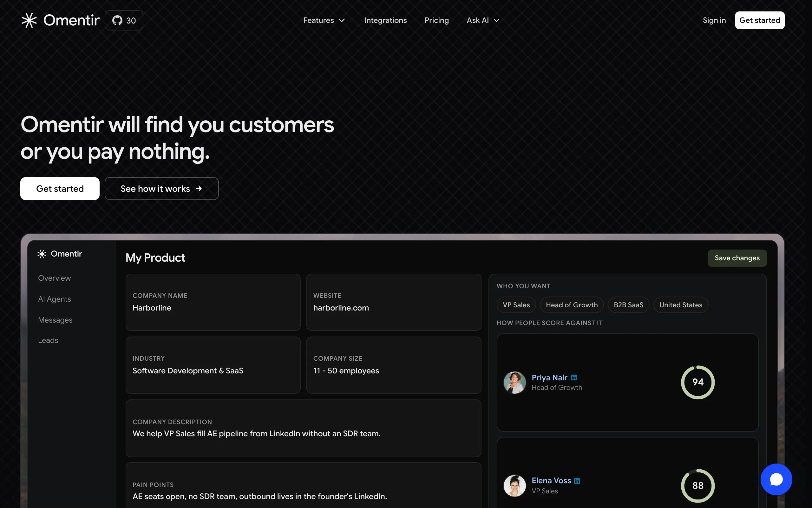The width and height of the screenshot is (812, 508).
Task: Open Elena Voss's LinkedIn icon
Action: tap(577, 481)
